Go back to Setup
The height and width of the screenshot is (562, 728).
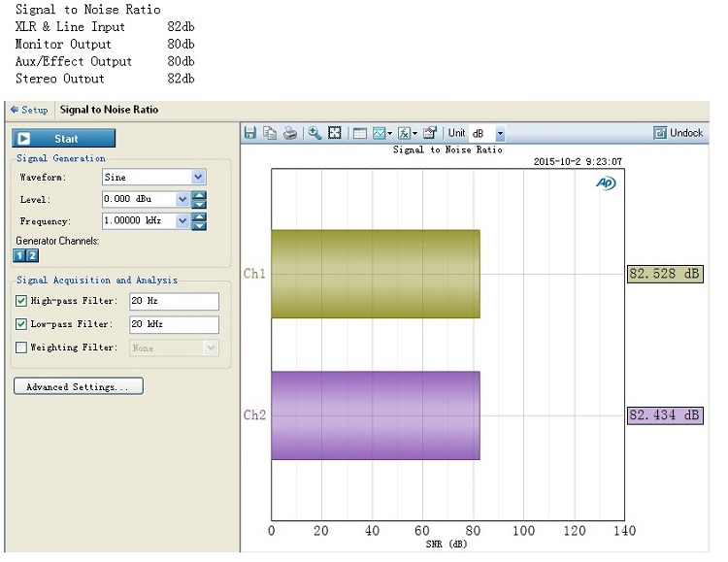[28, 110]
